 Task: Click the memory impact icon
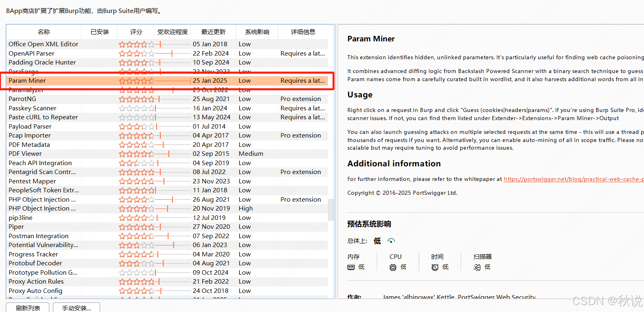point(351,267)
